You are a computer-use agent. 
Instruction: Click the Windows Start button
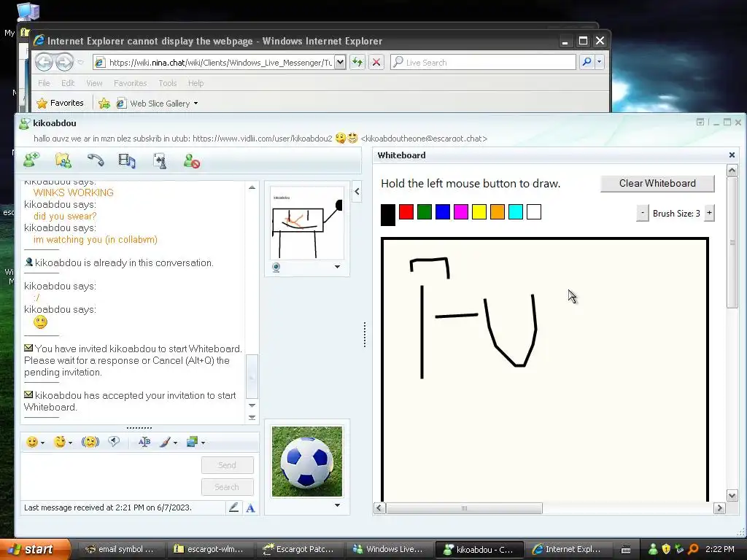[34, 549]
